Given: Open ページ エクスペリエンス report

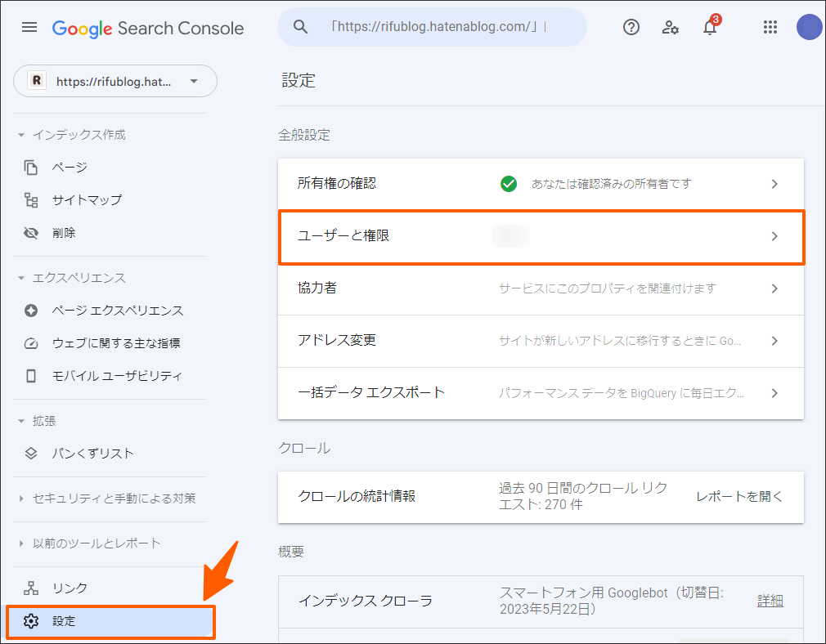Looking at the screenshot, I should tap(118, 311).
